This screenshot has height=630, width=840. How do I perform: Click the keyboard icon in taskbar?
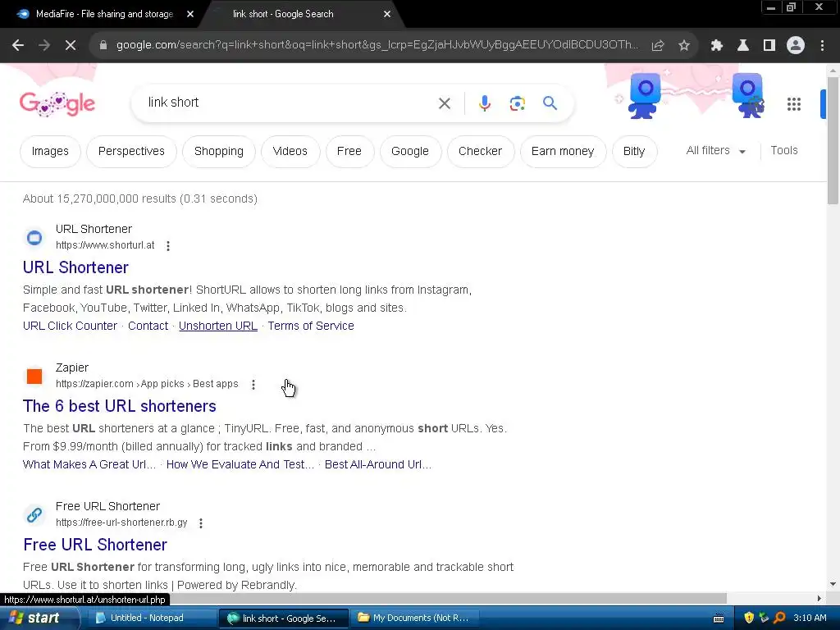tap(719, 619)
